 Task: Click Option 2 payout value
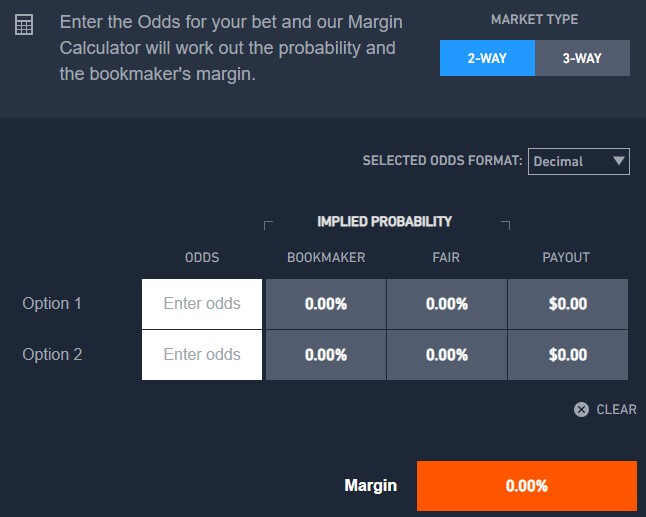568,354
